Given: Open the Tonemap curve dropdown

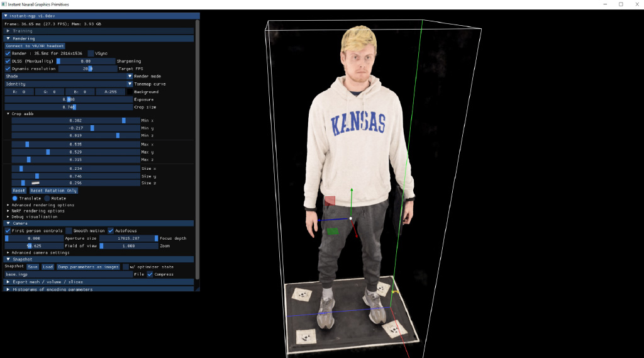Looking at the screenshot, I should tap(69, 84).
